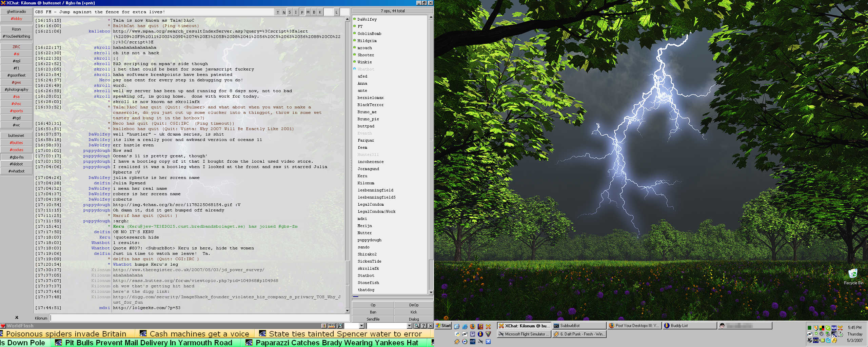The height and width of the screenshot is (347, 868).
Task: Launch XChat from the quick launch bar
Action: pos(488,326)
